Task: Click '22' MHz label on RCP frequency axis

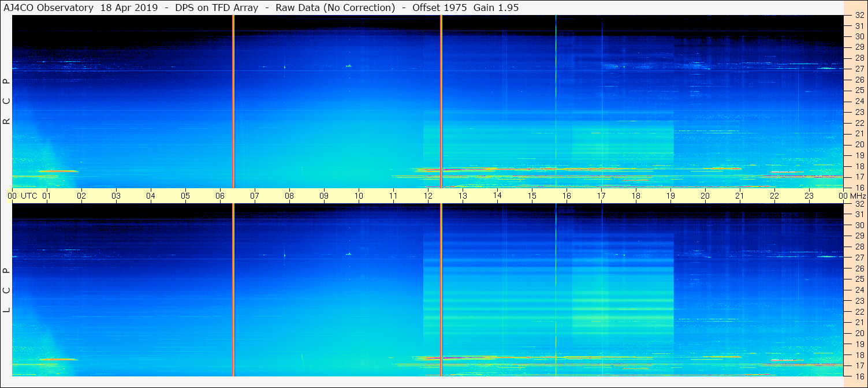Action: tap(859, 122)
